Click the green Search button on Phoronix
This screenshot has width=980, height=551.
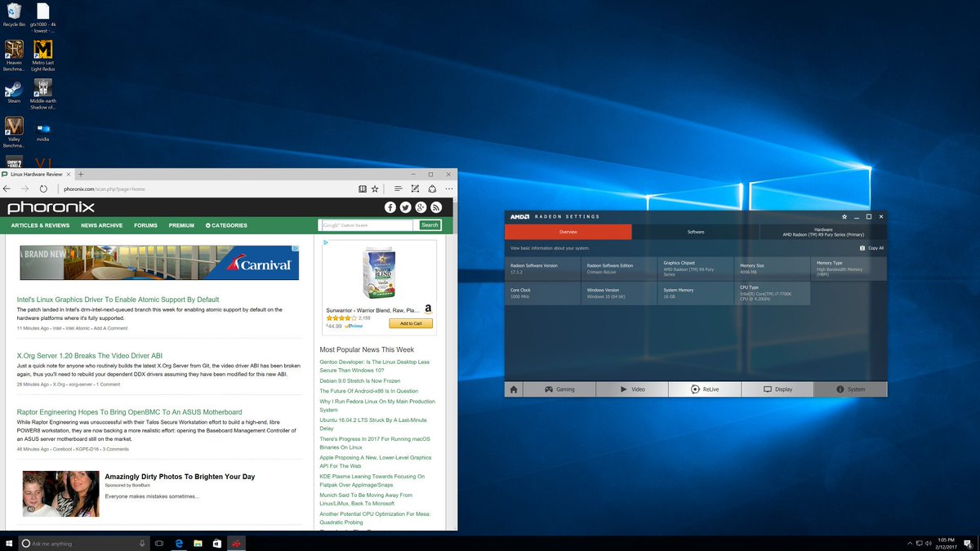pos(430,225)
